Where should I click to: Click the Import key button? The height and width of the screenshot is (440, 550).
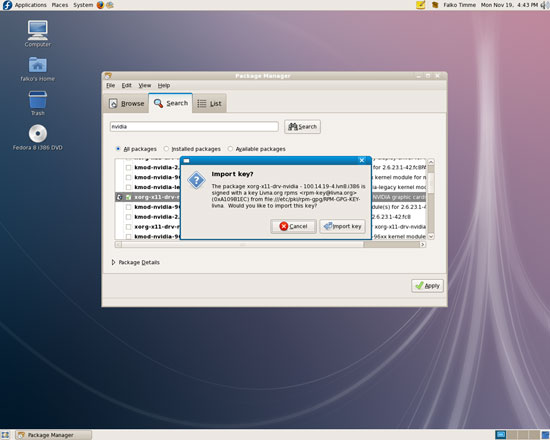(342, 226)
